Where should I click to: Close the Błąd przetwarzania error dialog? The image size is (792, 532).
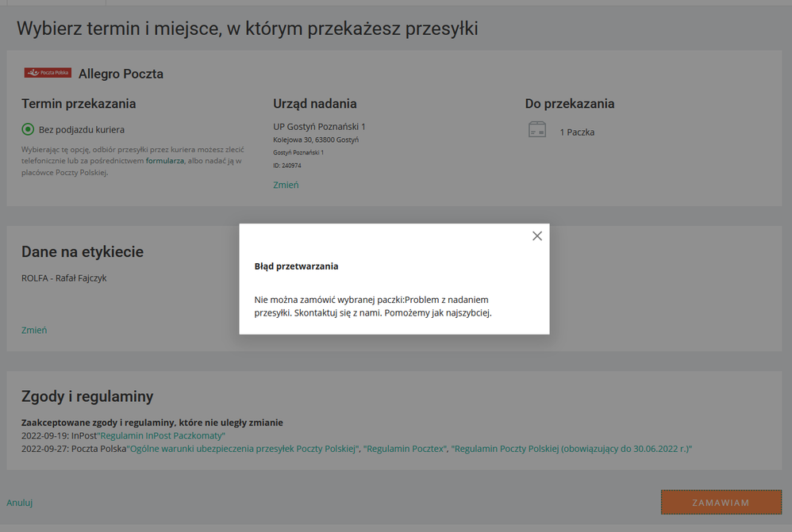537,235
